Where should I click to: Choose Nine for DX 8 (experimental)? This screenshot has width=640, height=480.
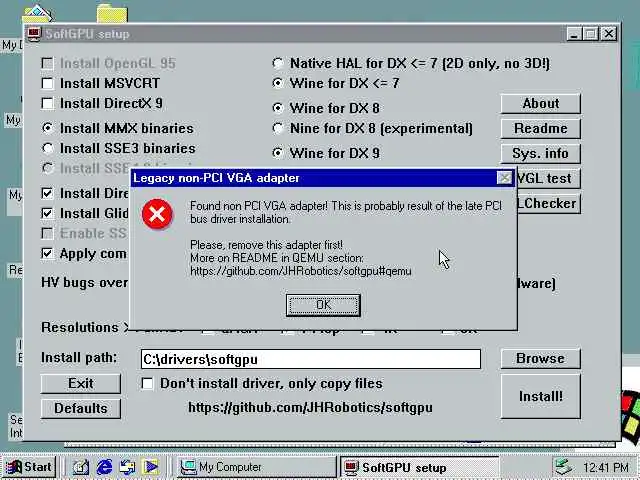[278, 128]
